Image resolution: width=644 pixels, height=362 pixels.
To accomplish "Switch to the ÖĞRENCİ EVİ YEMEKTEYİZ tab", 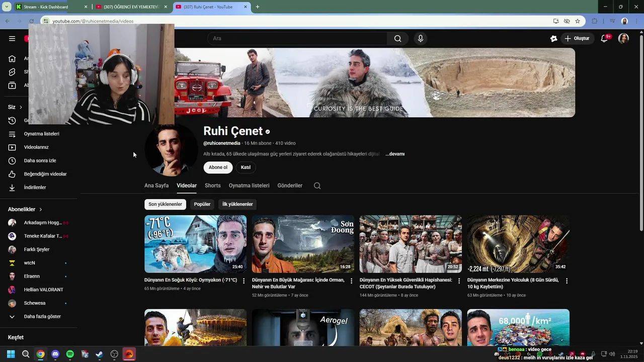I will (131, 7).
